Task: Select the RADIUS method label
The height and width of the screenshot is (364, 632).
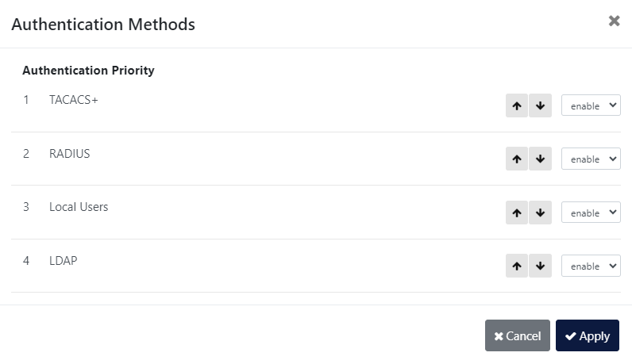Action: pyautogui.click(x=69, y=153)
